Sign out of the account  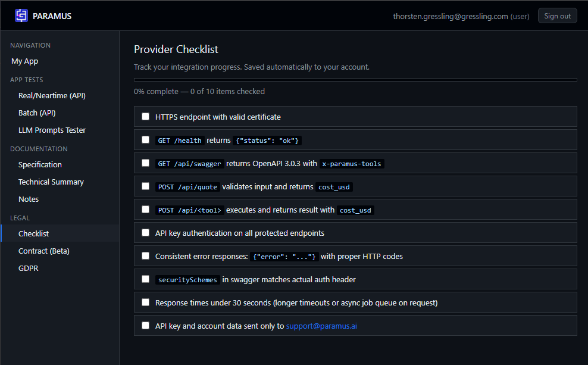tap(557, 15)
